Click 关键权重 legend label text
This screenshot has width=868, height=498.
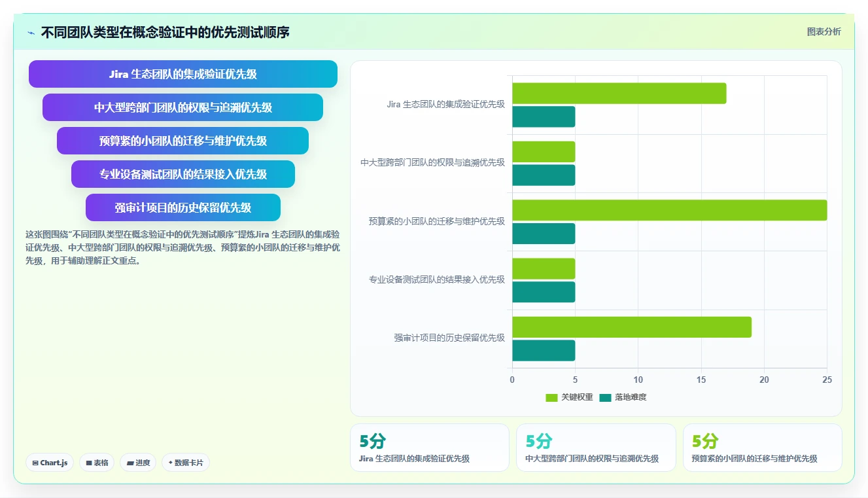tap(577, 397)
